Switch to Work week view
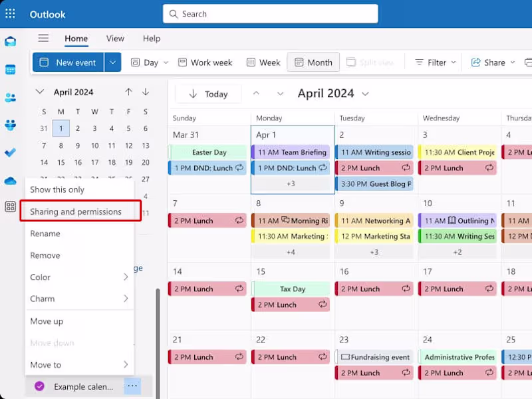 tap(205, 63)
